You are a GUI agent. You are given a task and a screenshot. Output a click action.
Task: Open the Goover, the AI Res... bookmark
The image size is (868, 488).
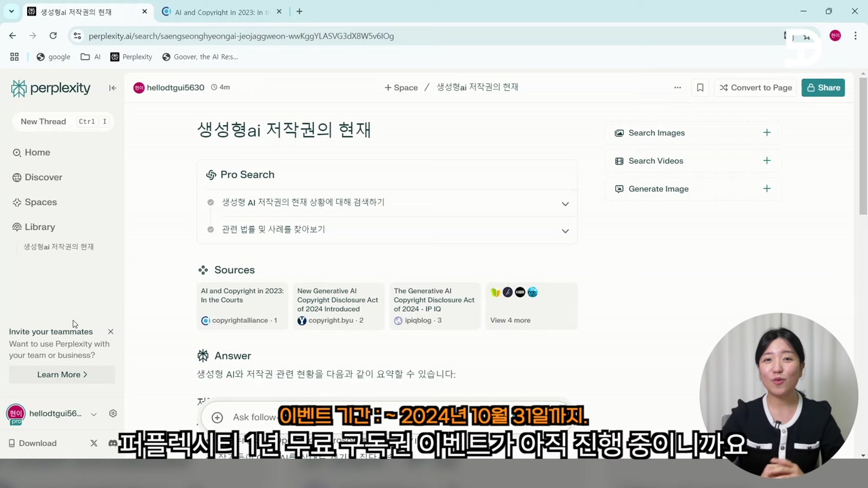(200, 57)
